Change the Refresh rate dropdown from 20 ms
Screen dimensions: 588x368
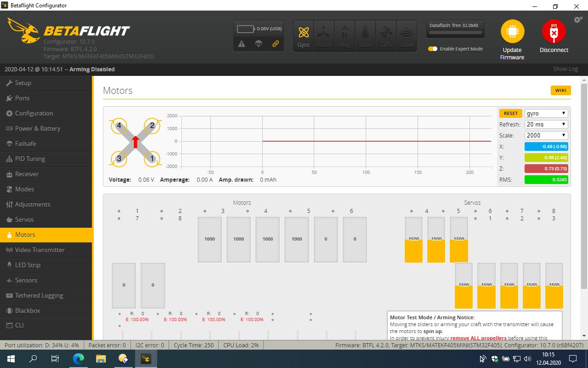point(546,124)
